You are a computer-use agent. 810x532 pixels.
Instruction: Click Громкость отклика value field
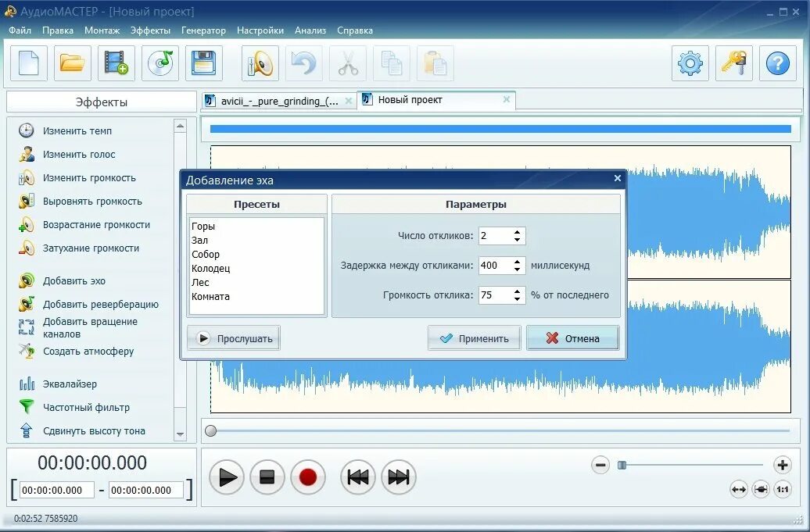[496, 295]
